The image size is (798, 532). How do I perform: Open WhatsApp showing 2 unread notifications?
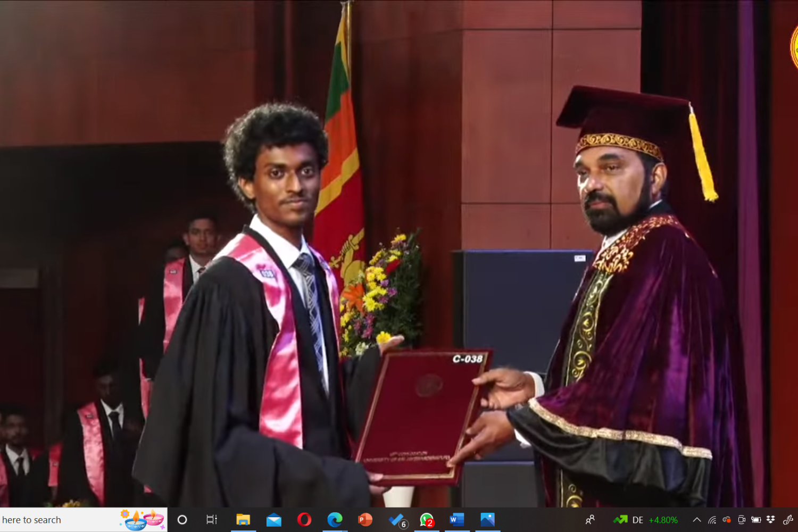[x=427, y=520]
